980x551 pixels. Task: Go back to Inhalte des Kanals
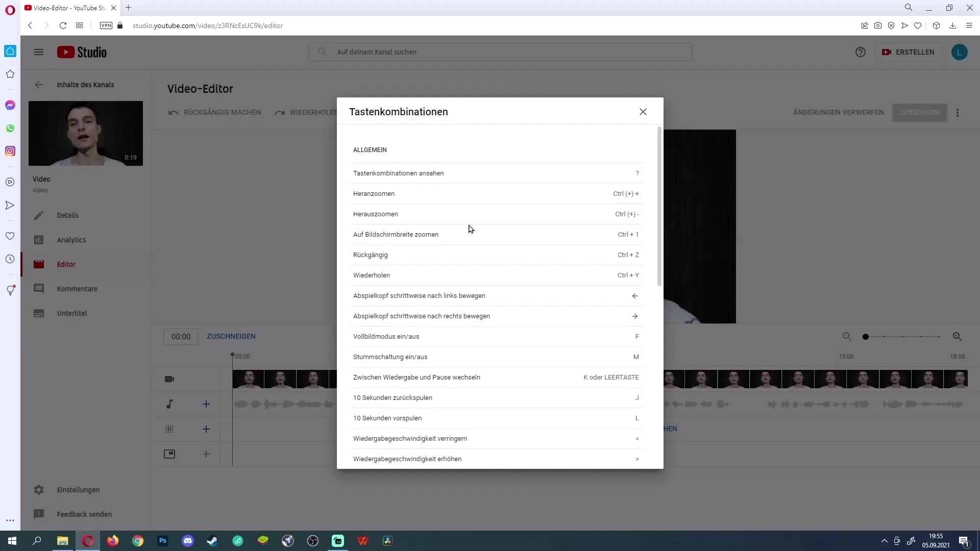pyautogui.click(x=39, y=85)
